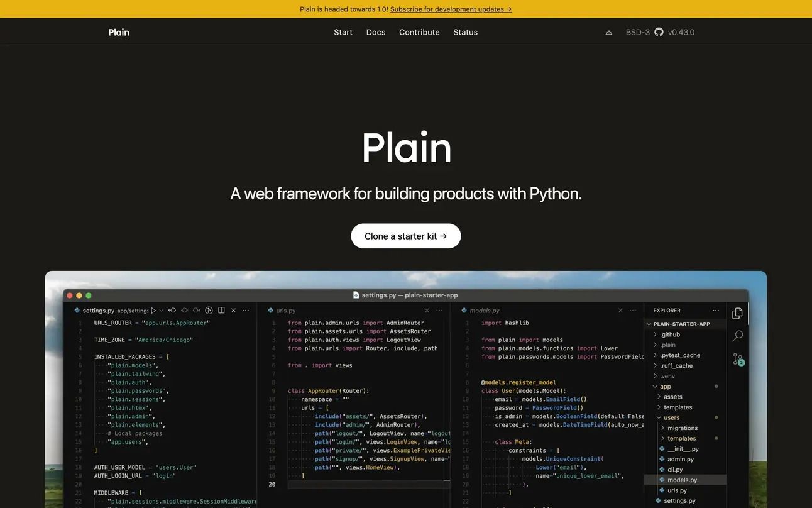Open more actions for settings.py editor
Viewport: 812px width, 508px height.
tap(246, 311)
